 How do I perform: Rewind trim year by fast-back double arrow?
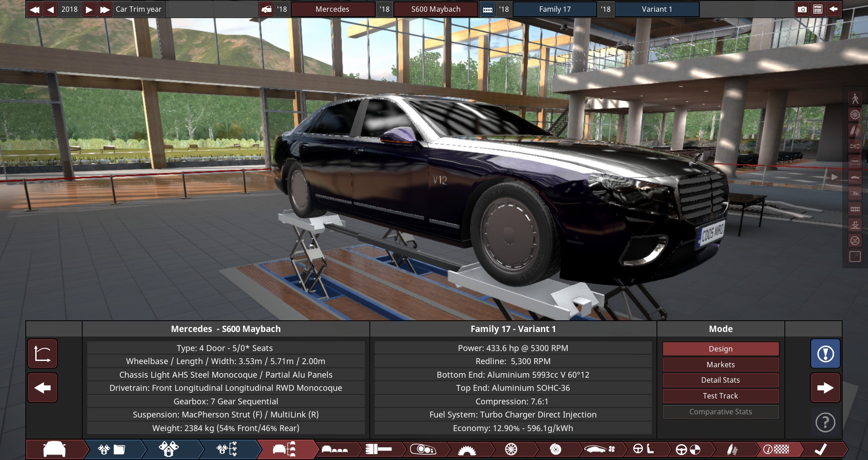[34, 9]
